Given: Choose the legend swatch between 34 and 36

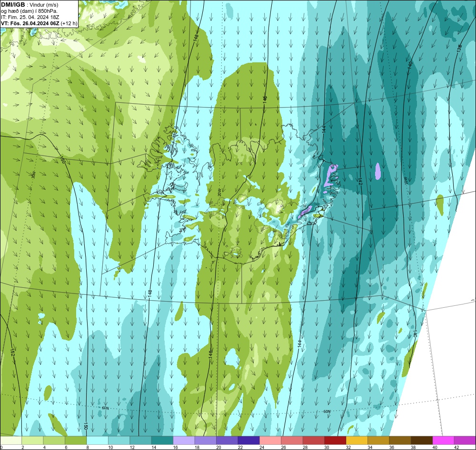Looking at the screenshot, I should (378, 440).
